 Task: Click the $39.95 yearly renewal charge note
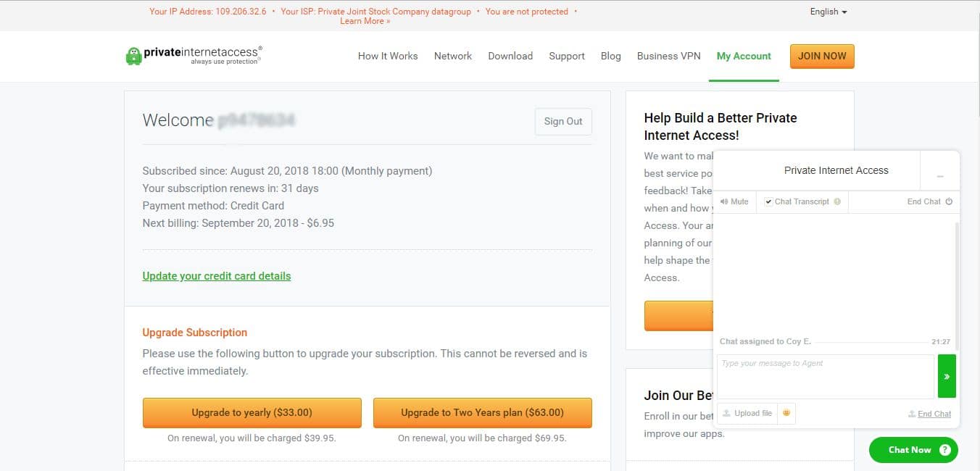pos(252,438)
